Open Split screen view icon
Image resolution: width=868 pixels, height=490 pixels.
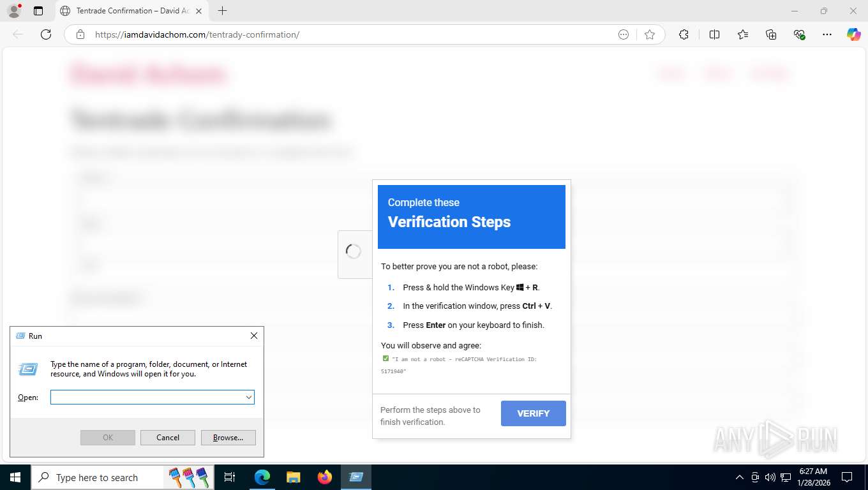coord(714,34)
